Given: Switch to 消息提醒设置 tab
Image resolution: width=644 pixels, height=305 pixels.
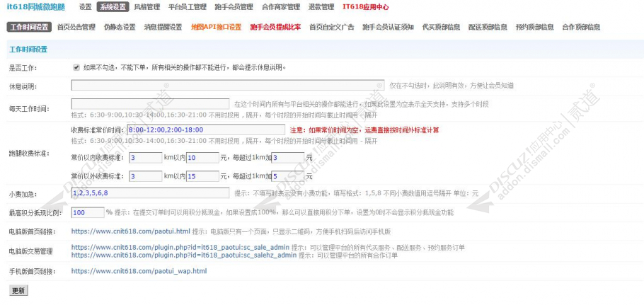Looking at the screenshot, I should click(x=163, y=27).
